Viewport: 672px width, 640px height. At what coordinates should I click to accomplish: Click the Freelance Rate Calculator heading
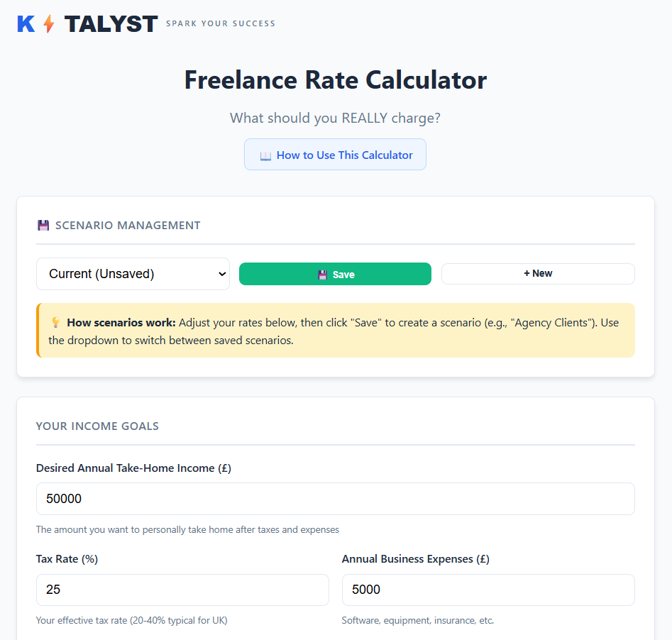click(x=336, y=80)
